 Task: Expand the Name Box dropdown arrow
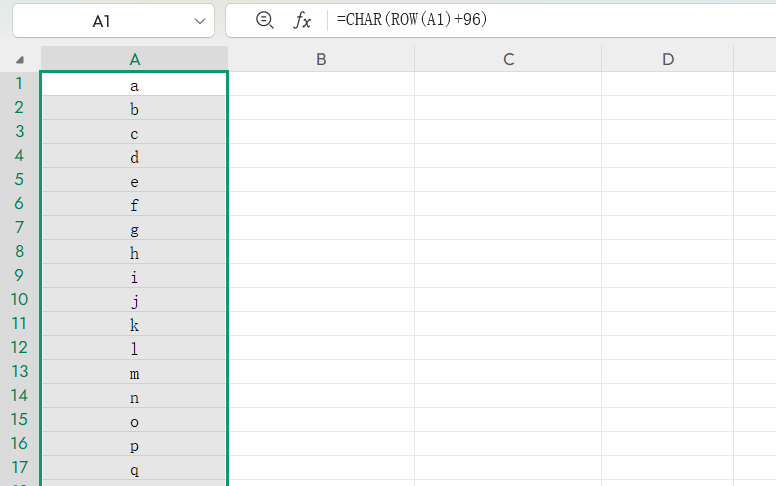(201, 21)
